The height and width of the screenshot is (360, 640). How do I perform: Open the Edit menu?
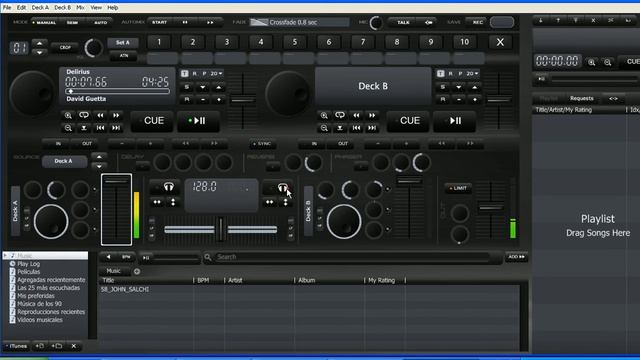point(21,7)
